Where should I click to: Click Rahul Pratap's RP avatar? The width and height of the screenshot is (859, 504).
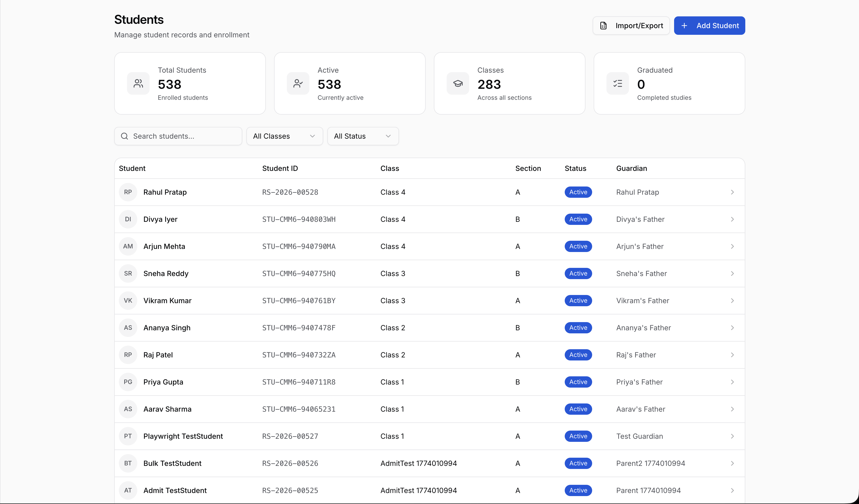[128, 192]
